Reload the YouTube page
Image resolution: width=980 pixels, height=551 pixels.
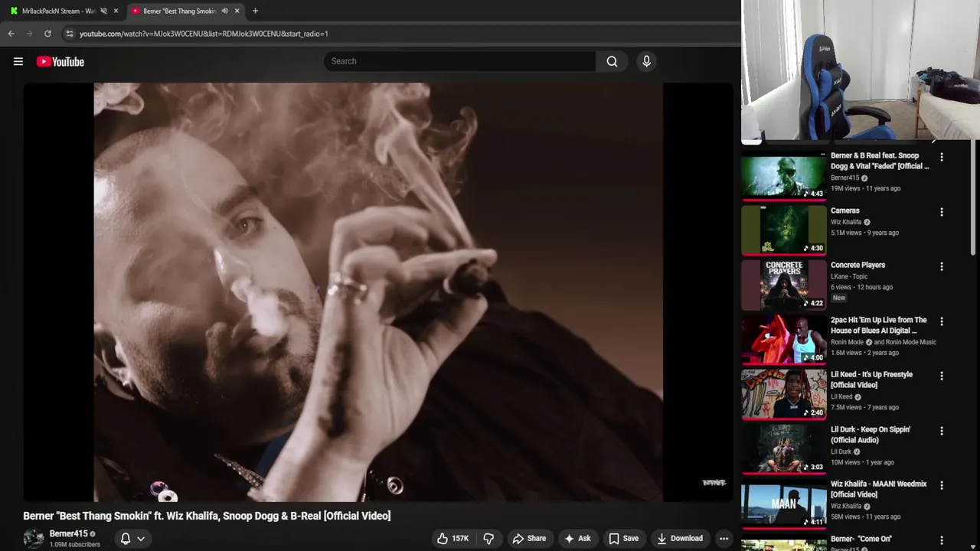(x=47, y=34)
